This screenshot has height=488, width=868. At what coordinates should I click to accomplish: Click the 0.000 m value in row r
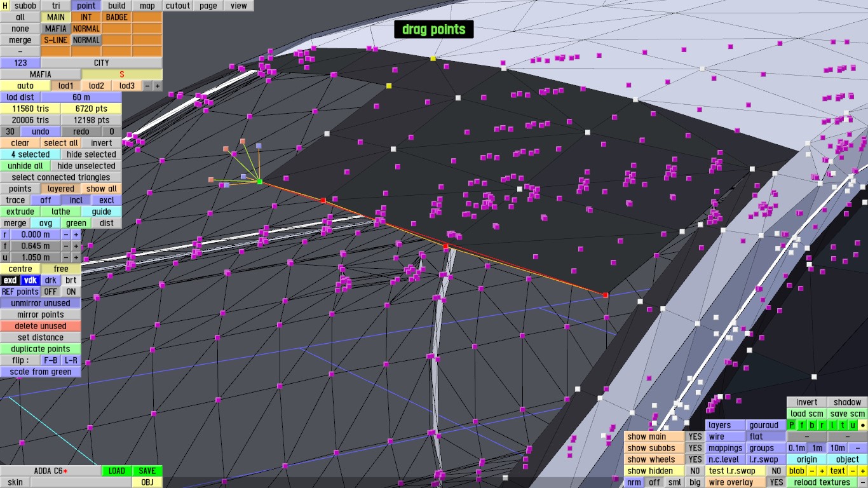tap(36, 234)
